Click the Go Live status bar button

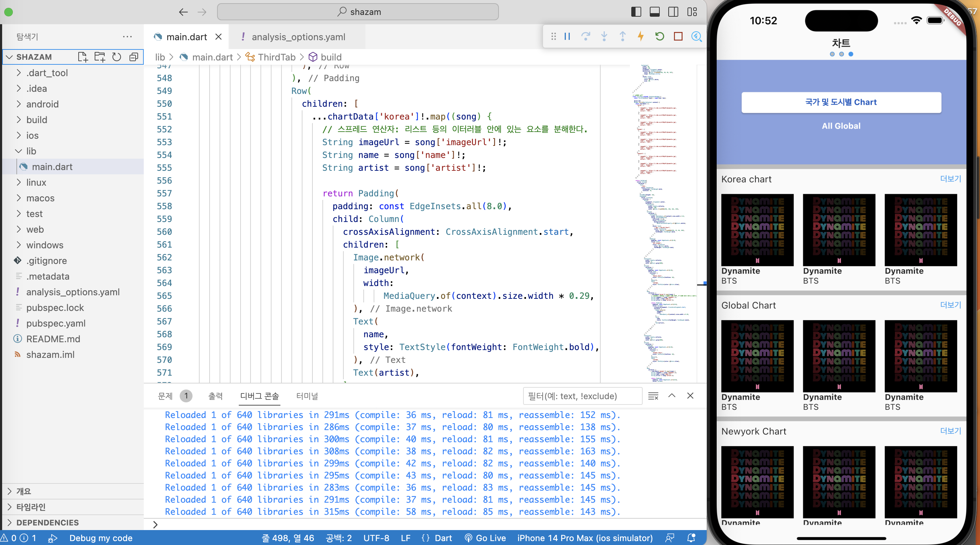tap(485, 538)
